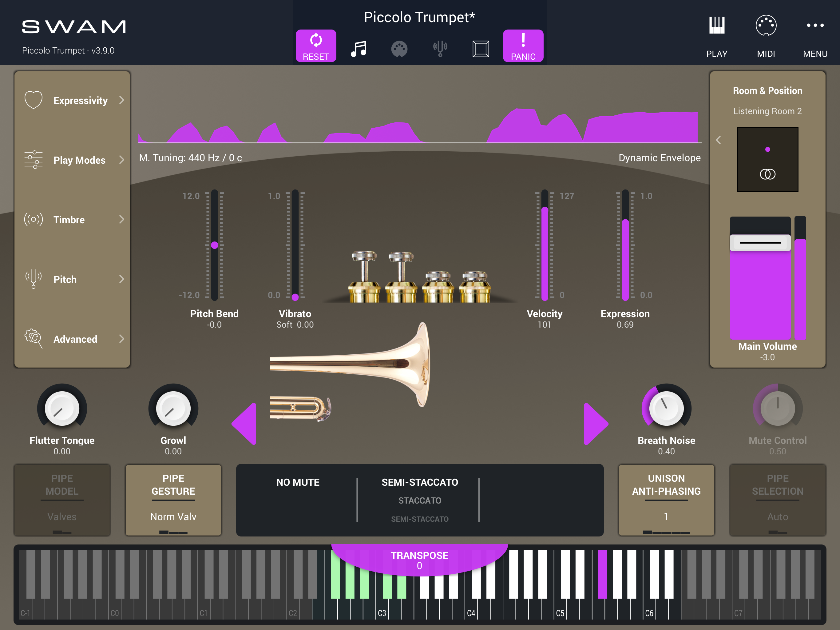Expand Expressivity chevron arrow
Screen dimensions: 840x630
point(121,100)
